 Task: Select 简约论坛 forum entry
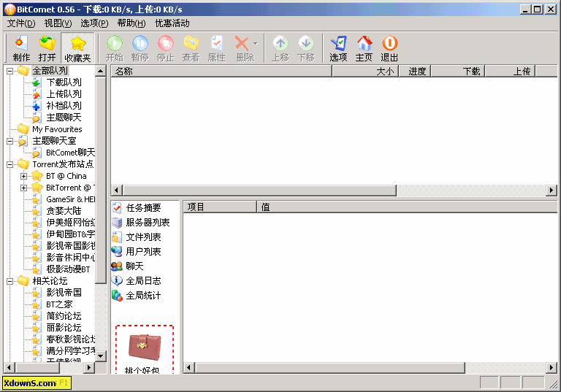64,316
